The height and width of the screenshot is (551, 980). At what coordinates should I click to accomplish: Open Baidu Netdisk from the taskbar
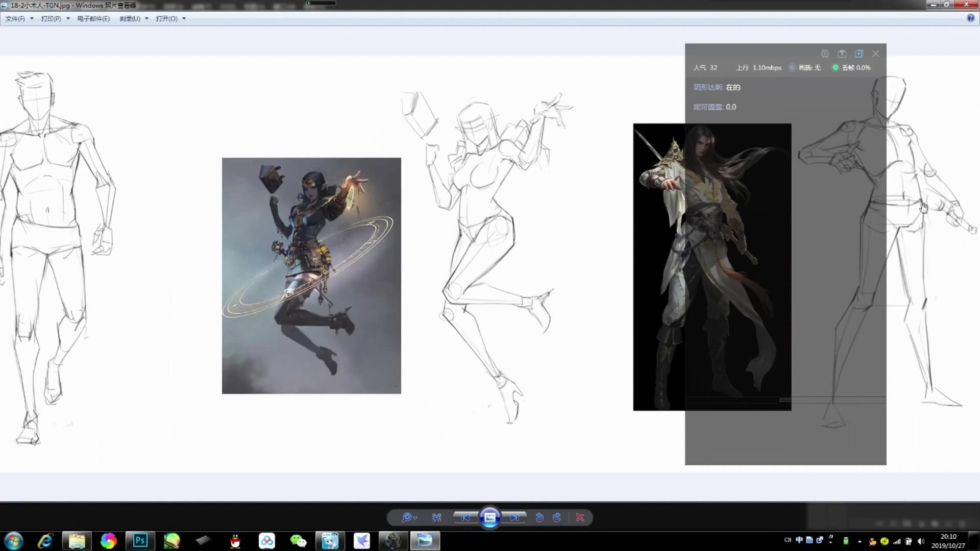(266, 541)
